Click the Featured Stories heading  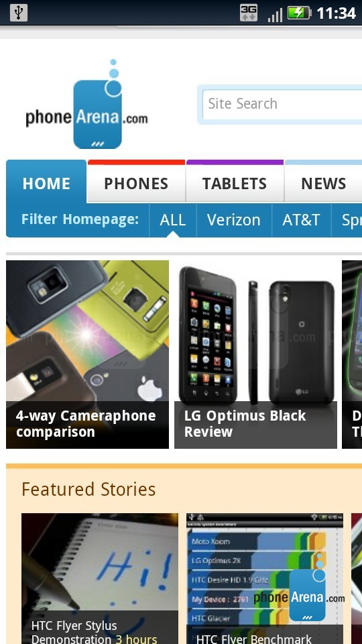point(88,489)
